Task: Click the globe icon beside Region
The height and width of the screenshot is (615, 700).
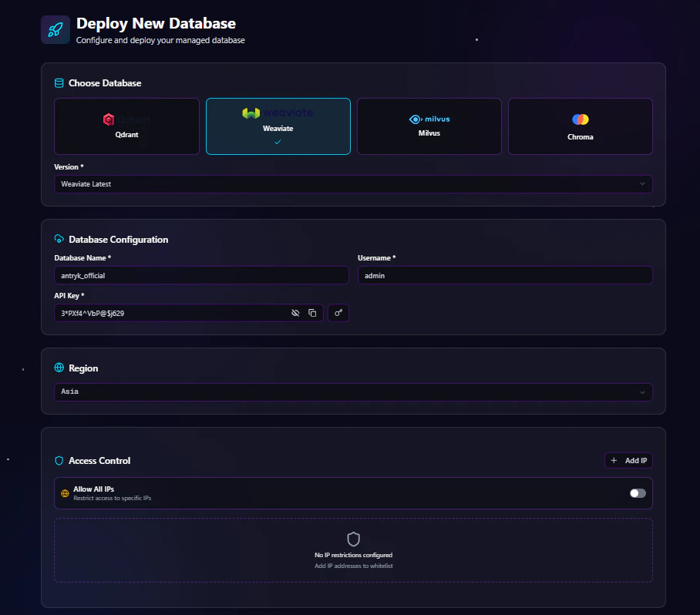Action: click(x=59, y=368)
